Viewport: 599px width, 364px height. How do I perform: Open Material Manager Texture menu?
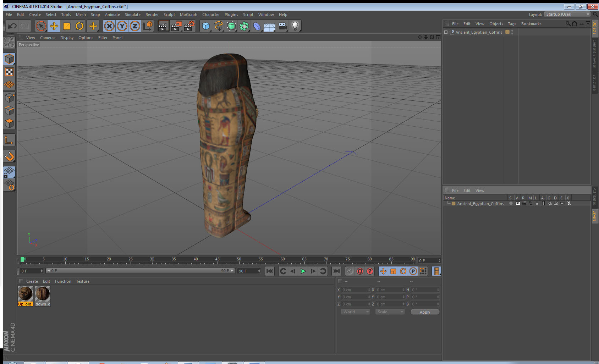click(83, 281)
